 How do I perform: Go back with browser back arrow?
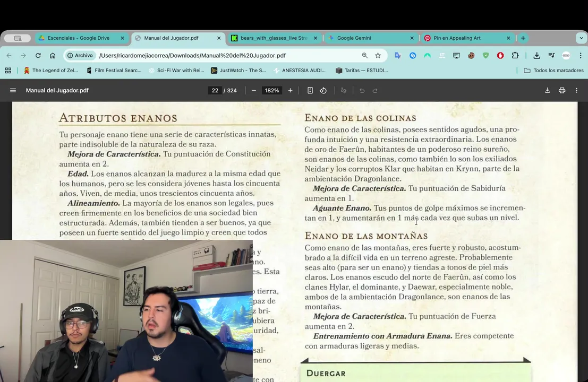9,55
